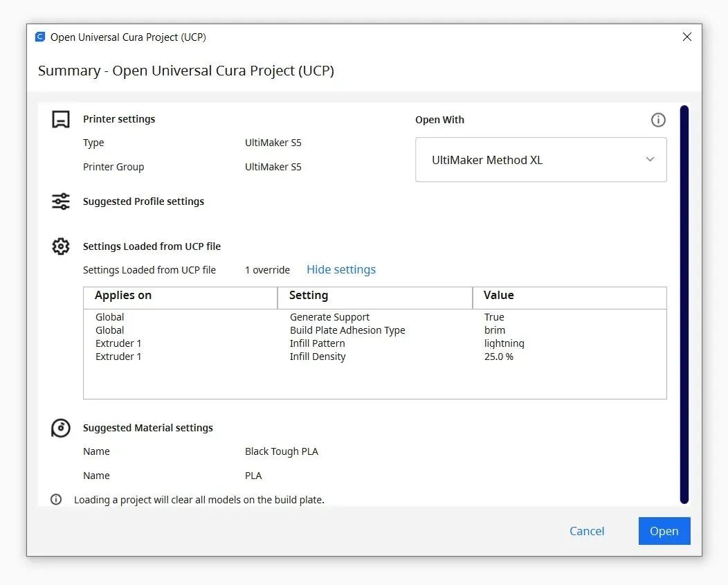Click the value True for Generate Support
The height and width of the screenshot is (585, 728).
494,317
